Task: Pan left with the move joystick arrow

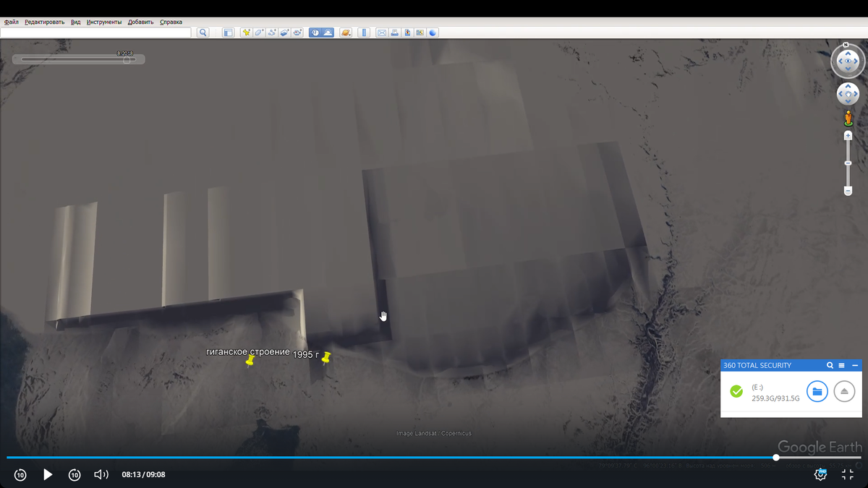Action: click(841, 94)
